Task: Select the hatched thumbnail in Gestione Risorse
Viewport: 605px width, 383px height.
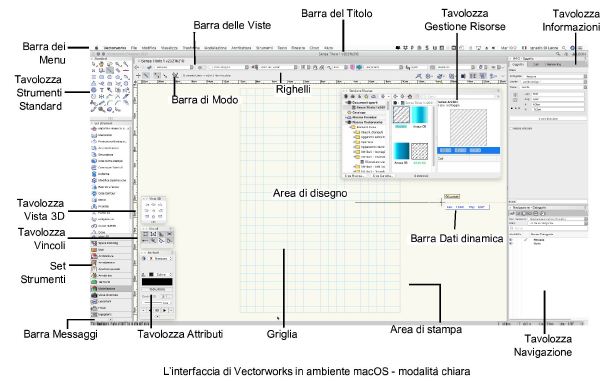Action: pyautogui.click(x=401, y=115)
